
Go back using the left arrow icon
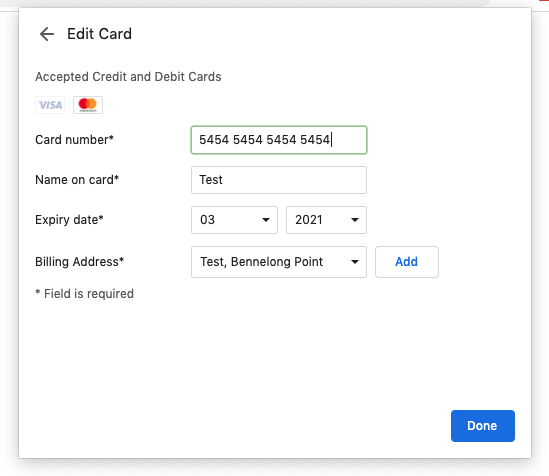click(47, 34)
